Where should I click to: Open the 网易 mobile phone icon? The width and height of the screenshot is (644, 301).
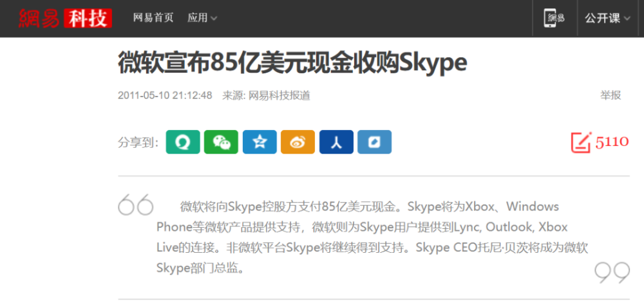(554, 19)
